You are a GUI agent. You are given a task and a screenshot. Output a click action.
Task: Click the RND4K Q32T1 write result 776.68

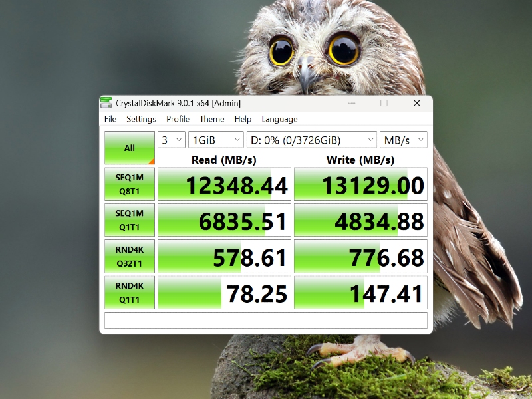360,257
